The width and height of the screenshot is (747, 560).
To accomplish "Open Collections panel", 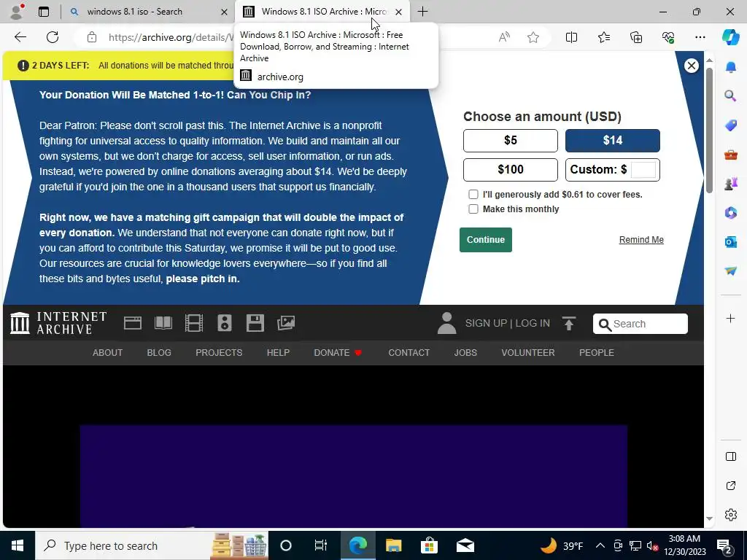I will point(636,37).
